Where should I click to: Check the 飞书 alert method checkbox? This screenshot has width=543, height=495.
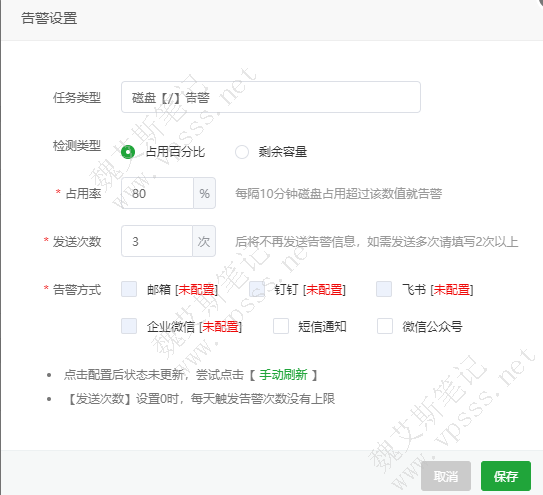pos(384,289)
